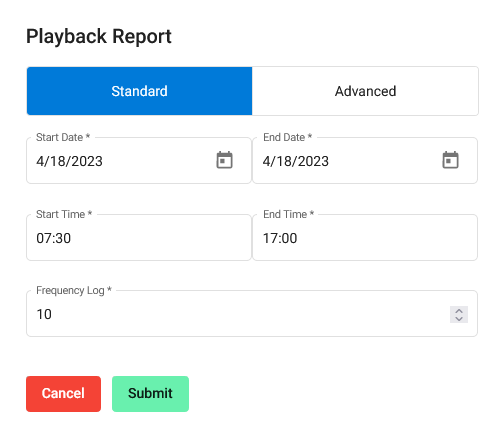
Task: Switch to the Standard tab
Action: coord(139,91)
